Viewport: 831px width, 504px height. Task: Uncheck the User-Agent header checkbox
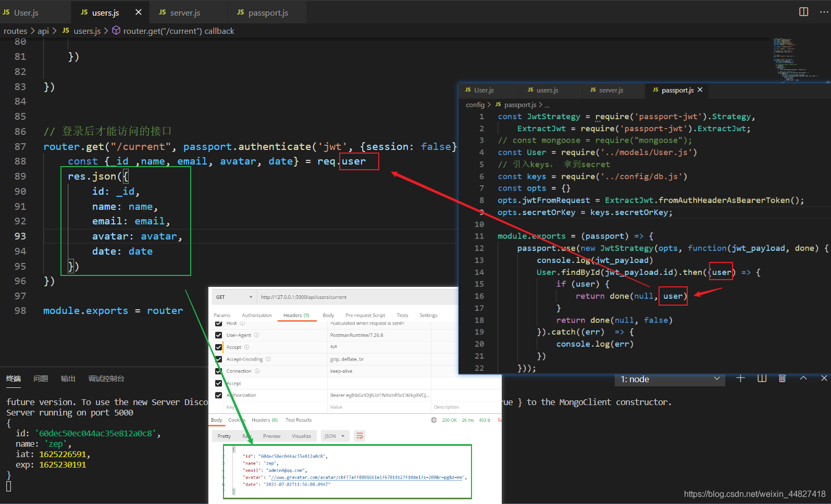click(x=218, y=335)
